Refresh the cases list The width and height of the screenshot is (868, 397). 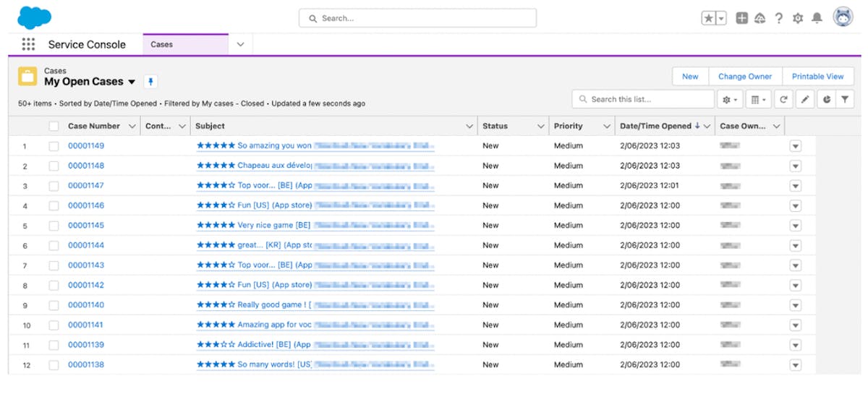[783, 100]
